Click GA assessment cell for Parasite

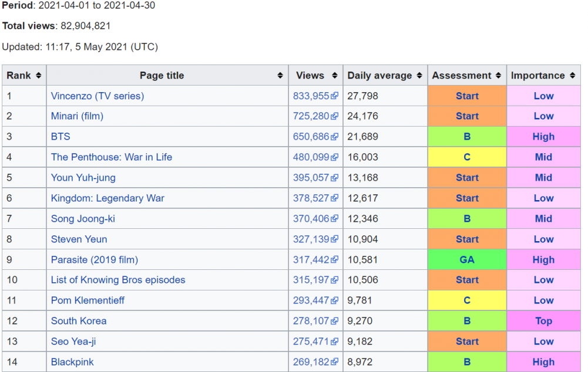point(467,259)
